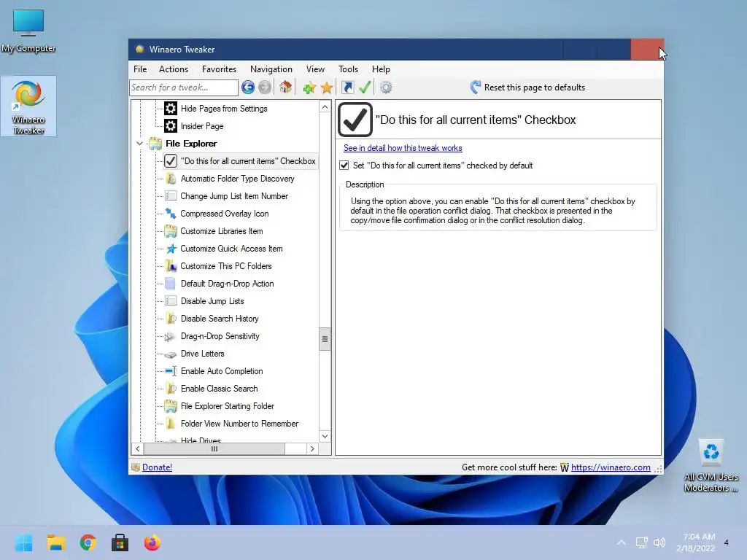Collapse the File Explorer tree node
The width and height of the screenshot is (747, 560).
139,144
